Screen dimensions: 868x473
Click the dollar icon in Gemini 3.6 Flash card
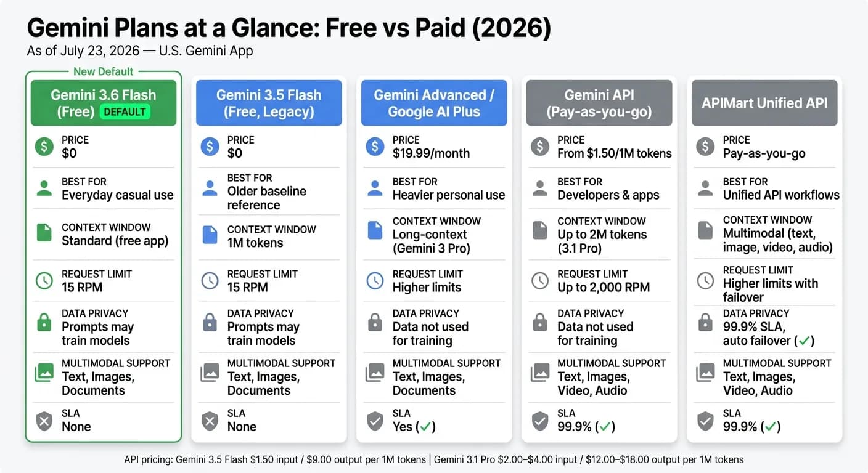point(44,147)
